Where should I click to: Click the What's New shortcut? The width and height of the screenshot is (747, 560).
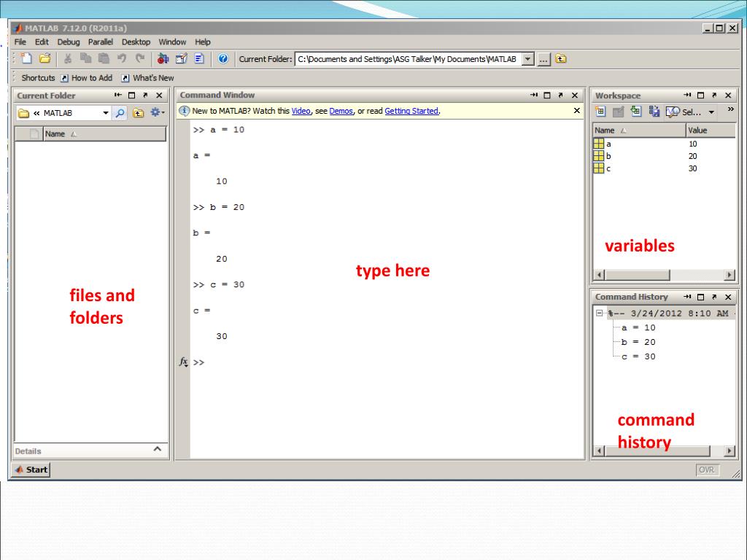147,78
